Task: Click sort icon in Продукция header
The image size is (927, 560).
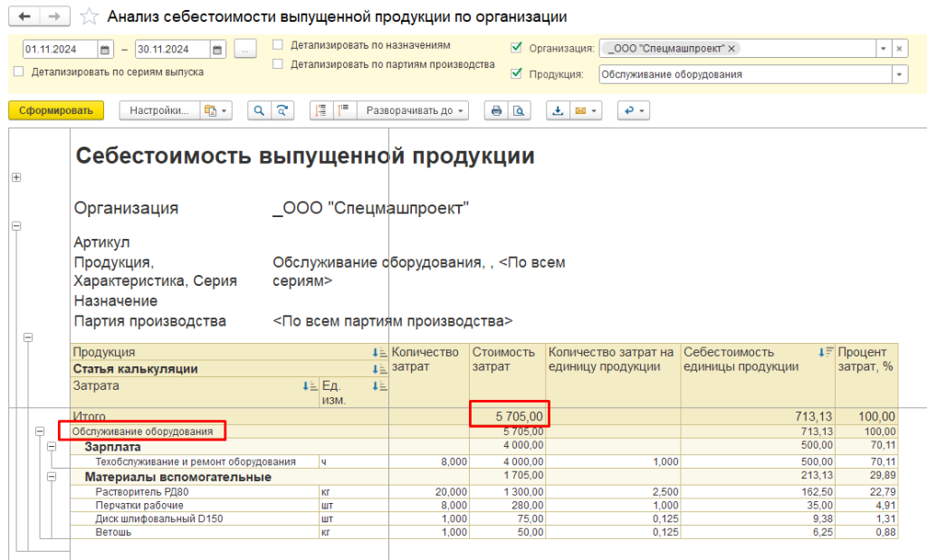Action: 379,352
